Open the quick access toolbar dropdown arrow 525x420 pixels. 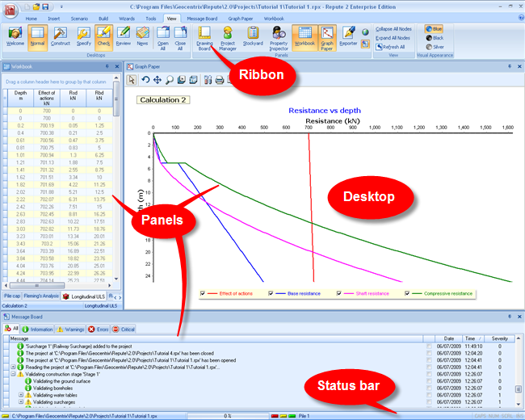pos(61,6)
